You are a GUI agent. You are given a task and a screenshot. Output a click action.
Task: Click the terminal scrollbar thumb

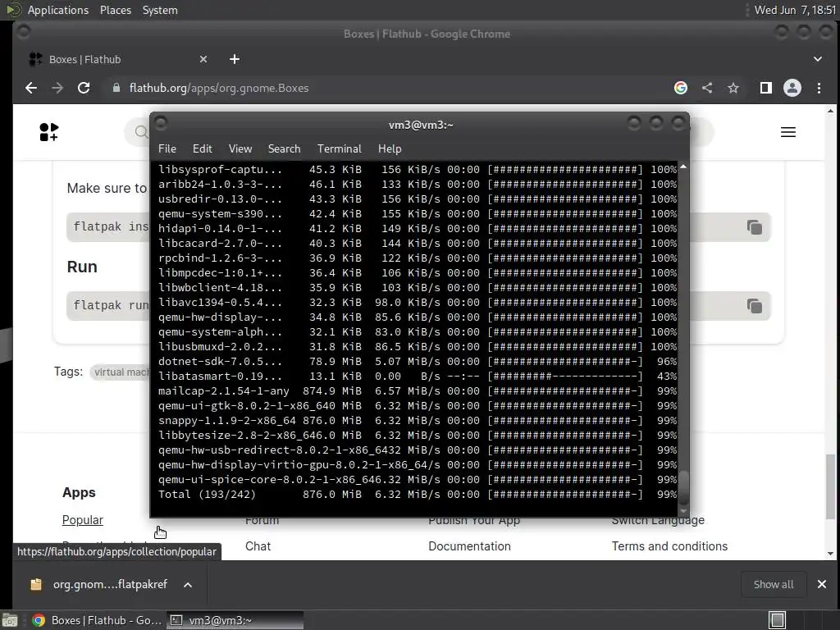point(683,487)
